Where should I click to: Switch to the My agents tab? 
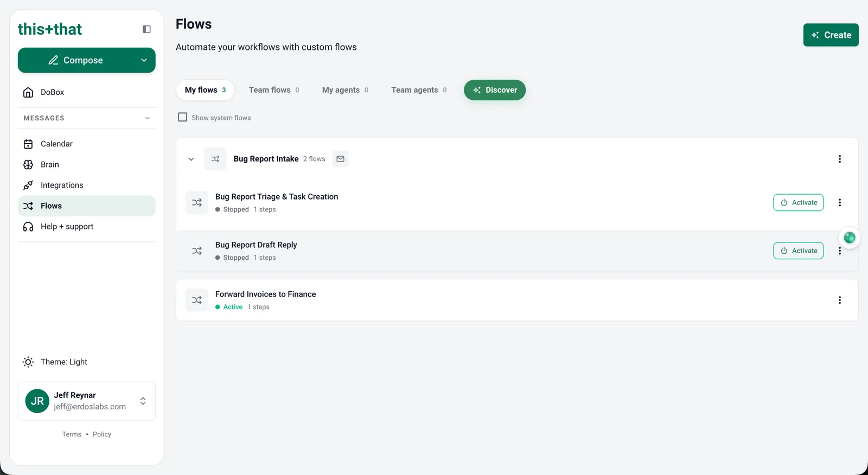pos(345,90)
